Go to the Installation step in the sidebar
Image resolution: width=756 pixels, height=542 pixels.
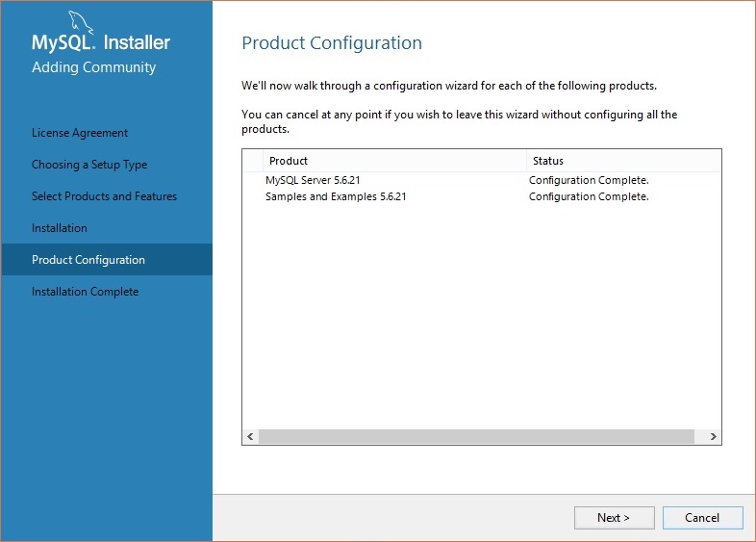pyautogui.click(x=60, y=228)
